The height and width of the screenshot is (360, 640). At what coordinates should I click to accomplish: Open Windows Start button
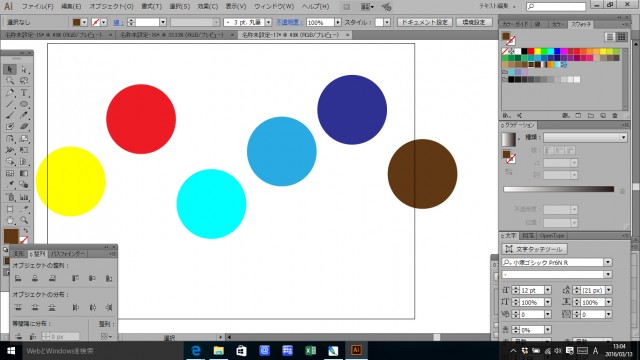[11, 351]
